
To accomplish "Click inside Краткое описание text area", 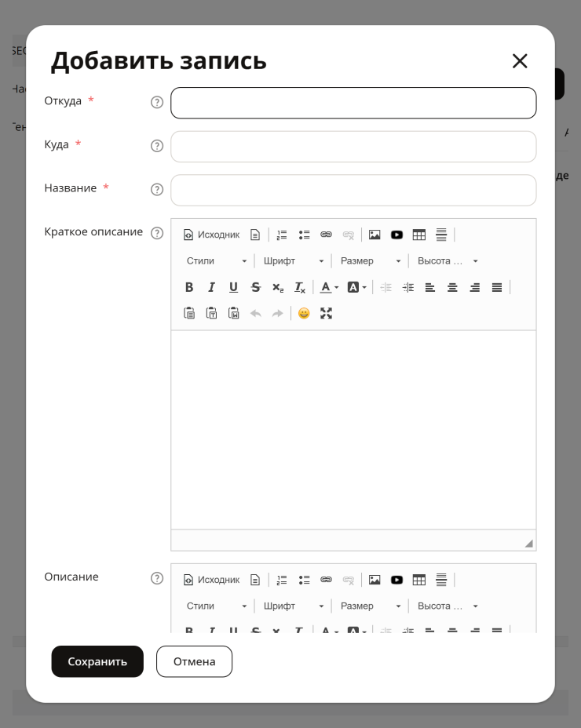I will (x=353, y=430).
